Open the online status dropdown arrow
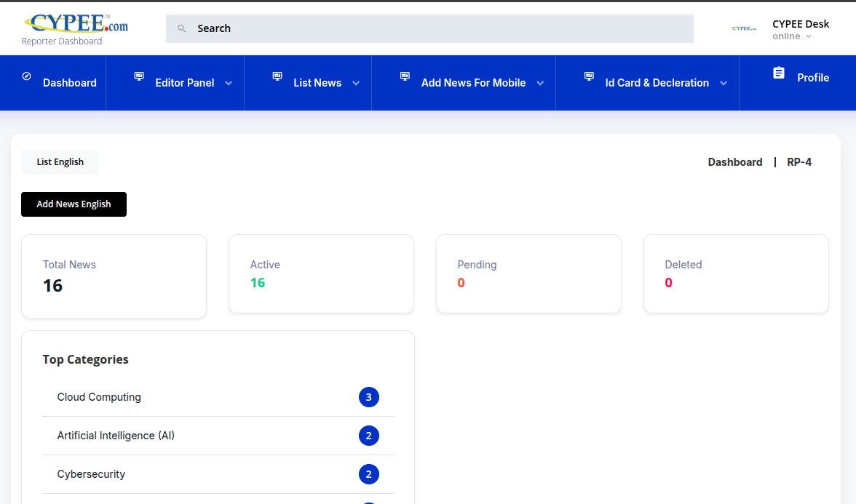The width and height of the screenshot is (856, 504). coord(809,36)
